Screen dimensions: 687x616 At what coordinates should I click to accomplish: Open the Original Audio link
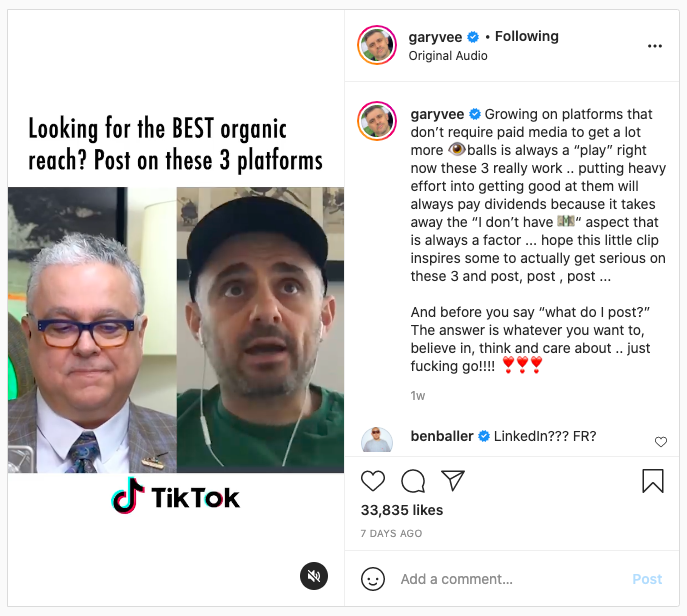coord(448,56)
